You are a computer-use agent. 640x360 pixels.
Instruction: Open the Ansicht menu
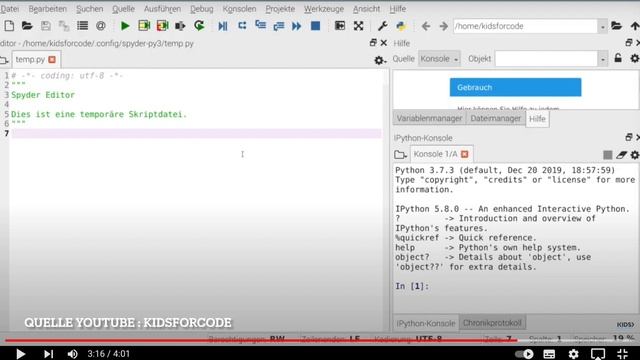[366, 9]
